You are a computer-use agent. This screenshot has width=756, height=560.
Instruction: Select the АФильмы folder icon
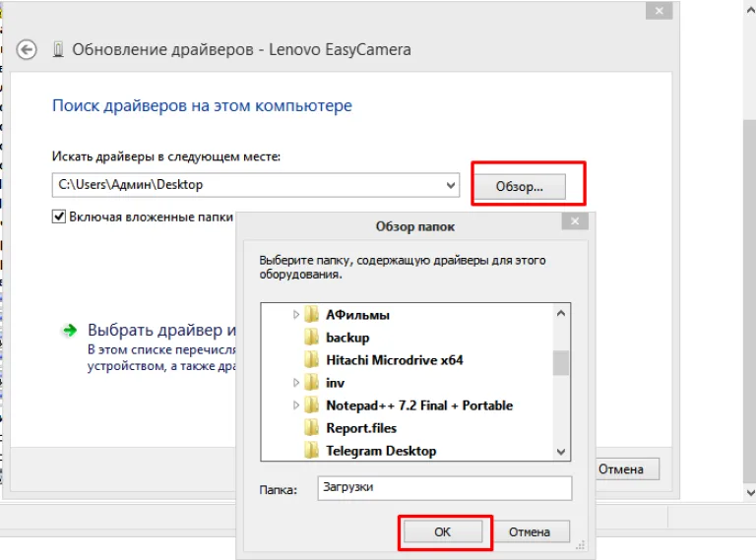tap(311, 315)
